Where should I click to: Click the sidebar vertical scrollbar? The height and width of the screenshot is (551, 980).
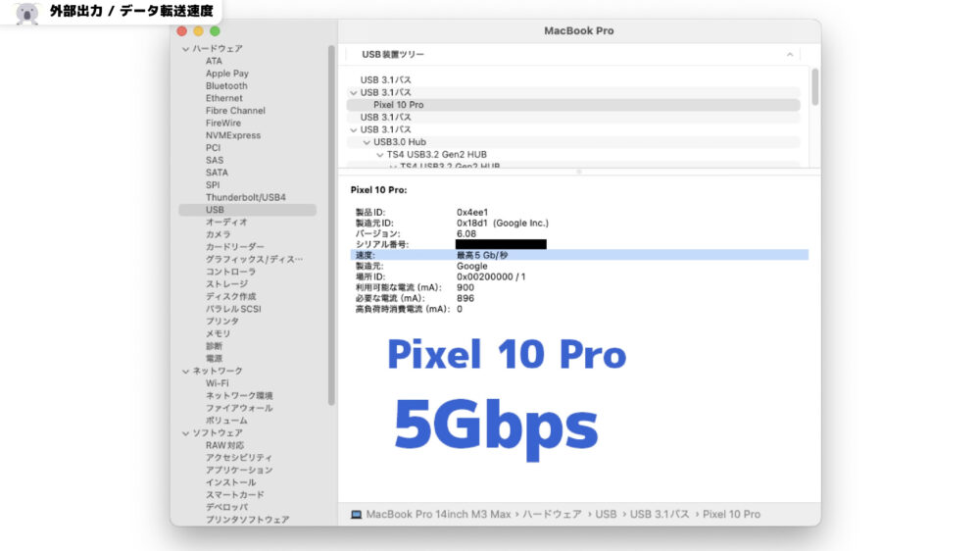[331, 225]
